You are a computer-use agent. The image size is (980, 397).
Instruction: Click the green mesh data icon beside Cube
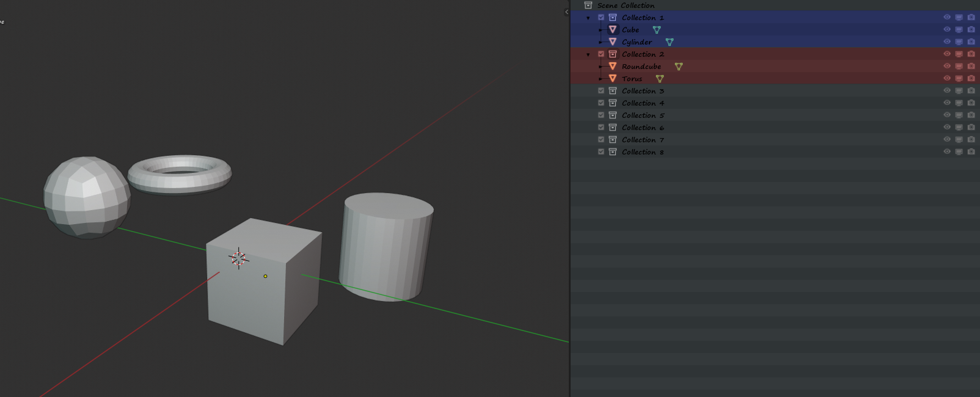[x=657, y=29]
